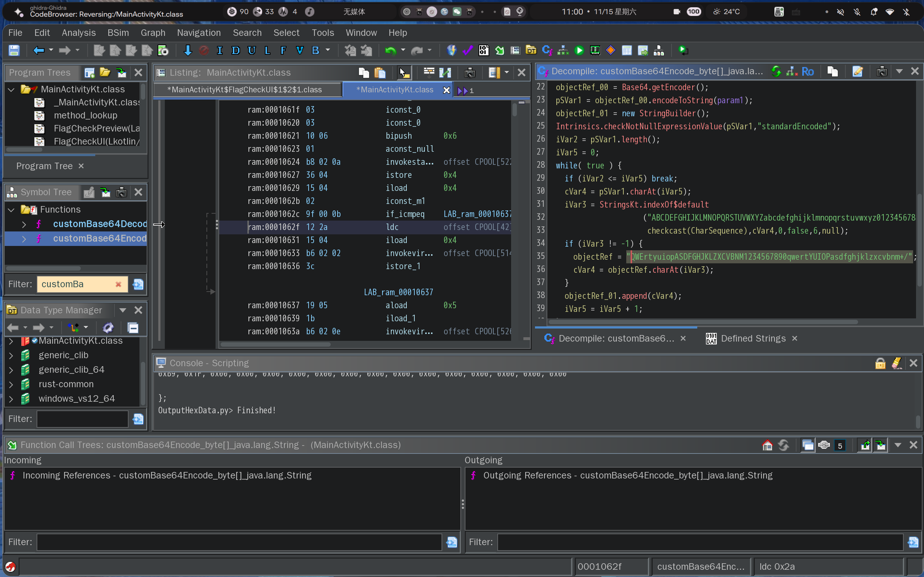924x577 pixels.
Task: Click the blue back navigation arrow
Action: 38,50
